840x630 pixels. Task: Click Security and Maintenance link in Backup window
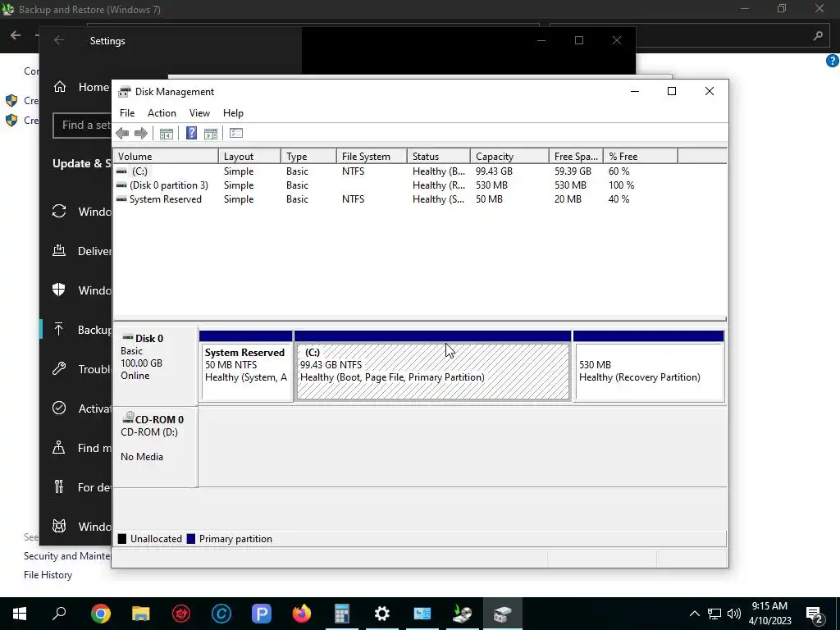point(67,556)
